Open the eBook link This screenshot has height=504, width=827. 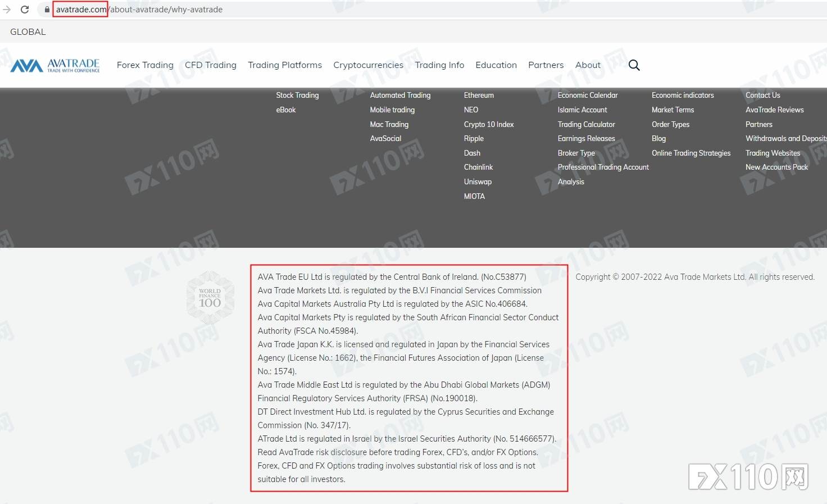coord(286,110)
